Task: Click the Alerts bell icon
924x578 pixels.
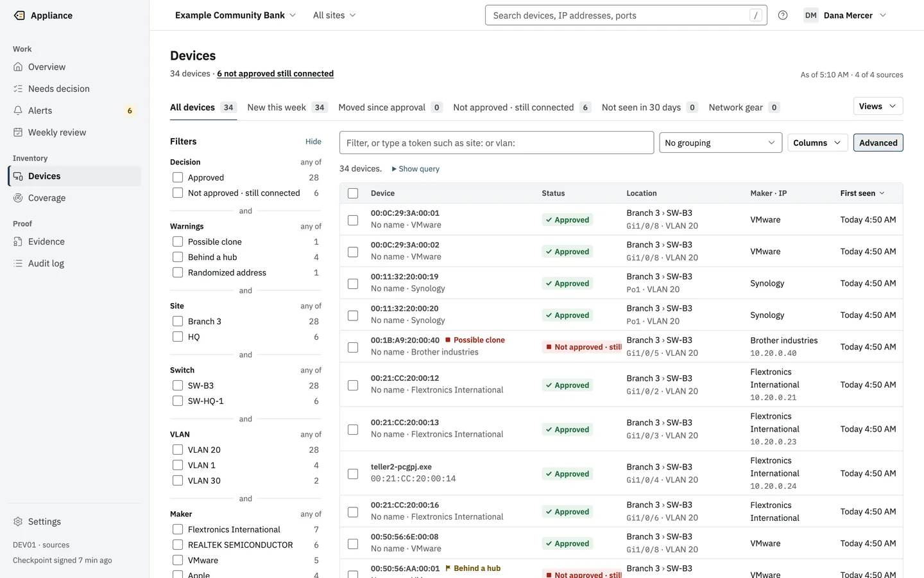Action: (18, 110)
